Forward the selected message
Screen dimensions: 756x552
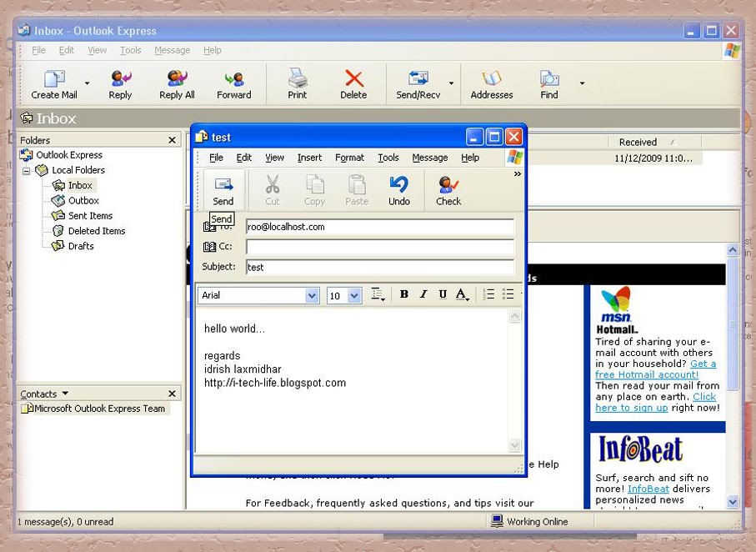pyautogui.click(x=234, y=84)
